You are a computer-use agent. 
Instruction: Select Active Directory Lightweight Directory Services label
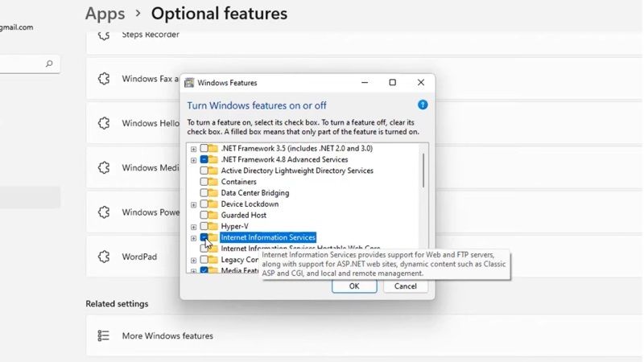tap(297, 171)
